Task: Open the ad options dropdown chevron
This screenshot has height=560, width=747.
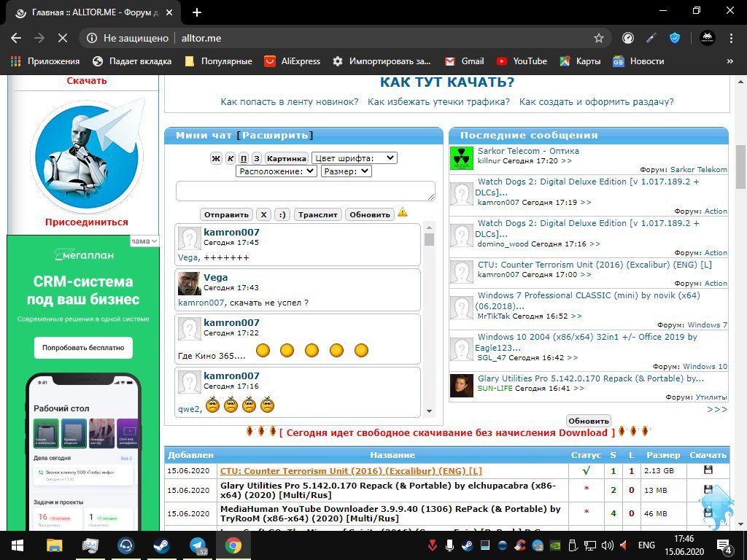Action: click(x=154, y=241)
